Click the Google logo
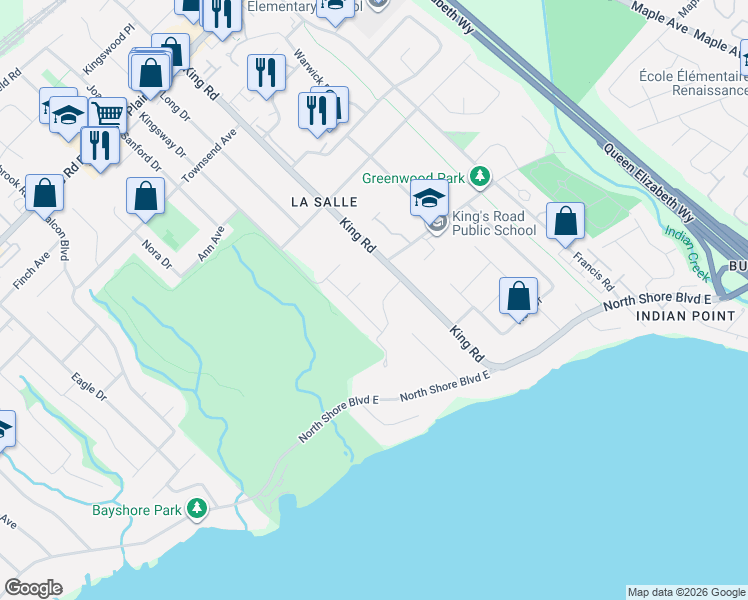The height and width of the screenshot is (600, 748). tap(33, 589)
